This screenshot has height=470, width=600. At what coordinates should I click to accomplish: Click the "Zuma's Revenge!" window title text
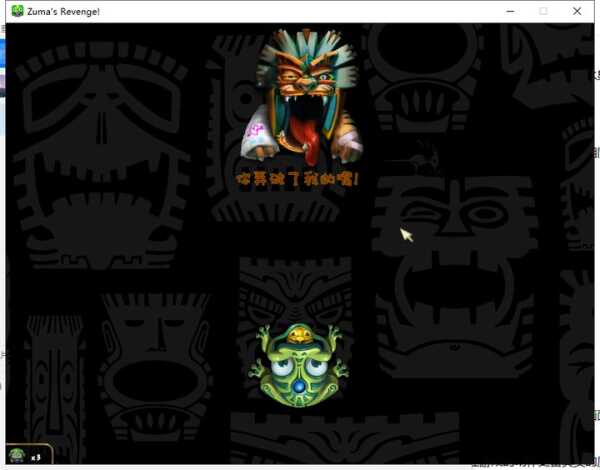pos(64,11)
